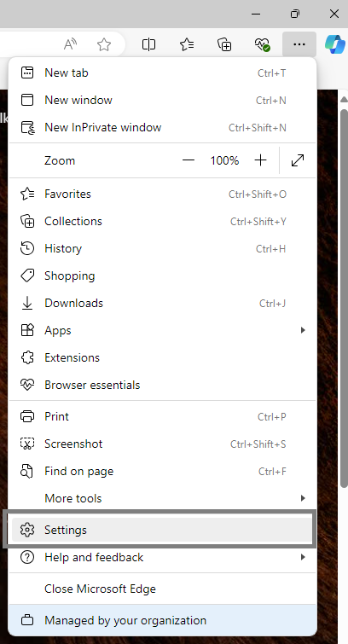The height and width of the screenshot is (644, 348).
Task: Open Extensions from the menu
Action: pyautogui.click(x=163, y=357)
